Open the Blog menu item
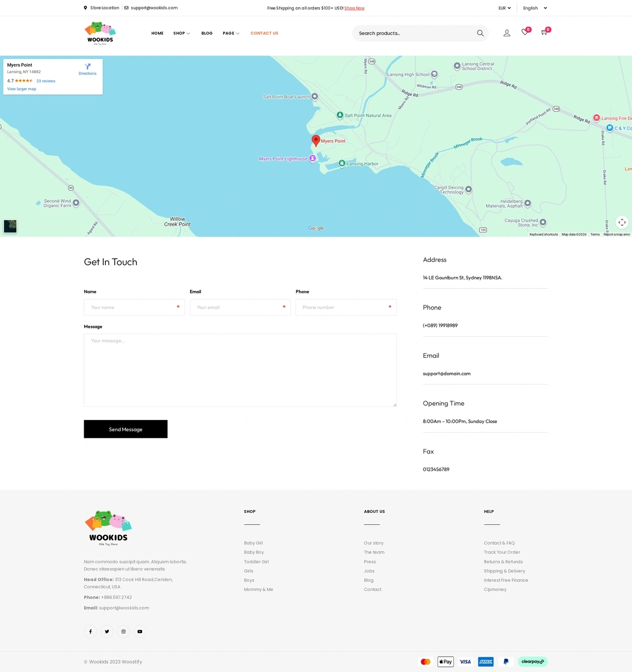Image resolution: width=632 pixels, height=672 pixels. pyautogui.click(x=207, y=33)
